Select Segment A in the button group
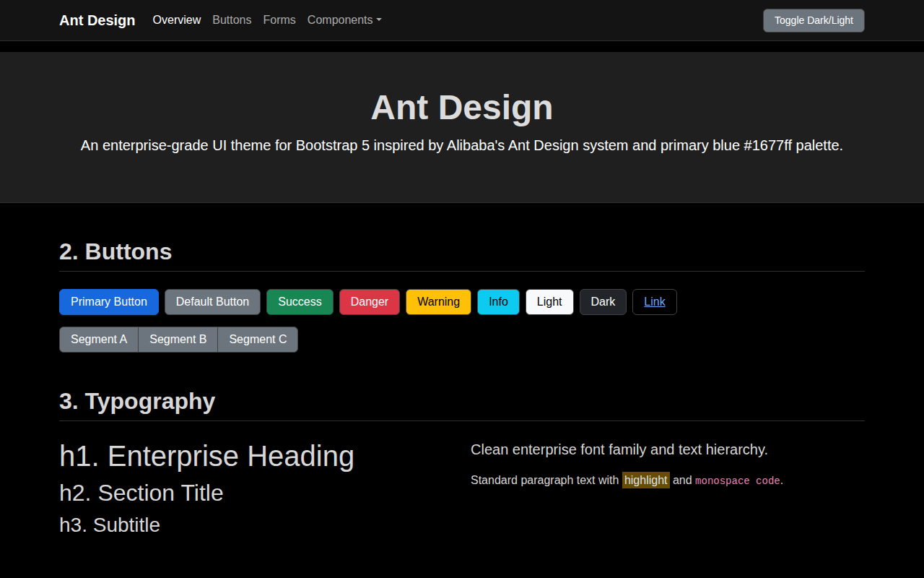This screenshot has height=578, width=924. click(99, 340)
